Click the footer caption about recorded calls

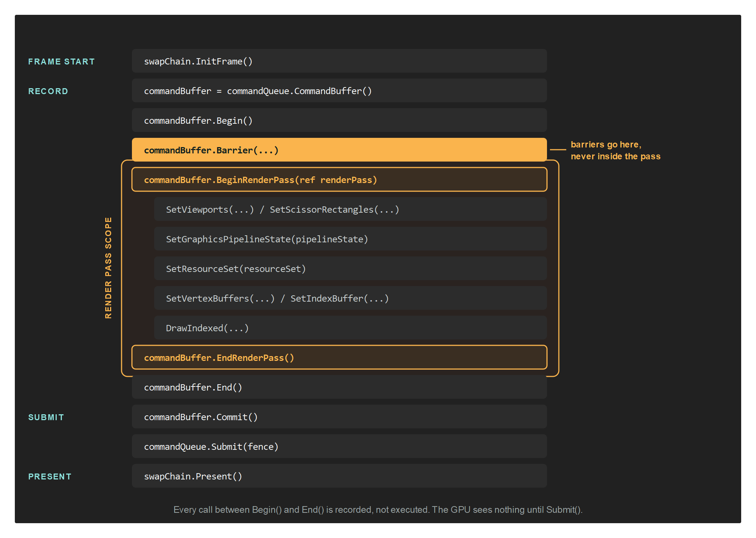coord(378,510)
